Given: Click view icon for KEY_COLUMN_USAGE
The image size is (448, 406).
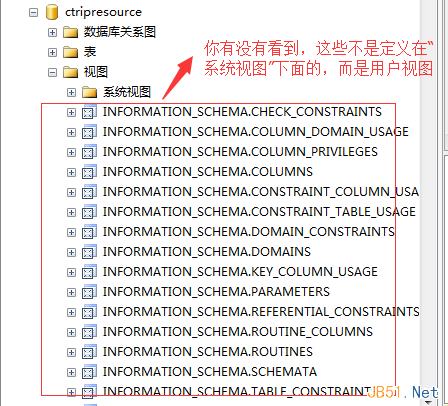Looking at the screenshot, I should [x=89, y=272].
